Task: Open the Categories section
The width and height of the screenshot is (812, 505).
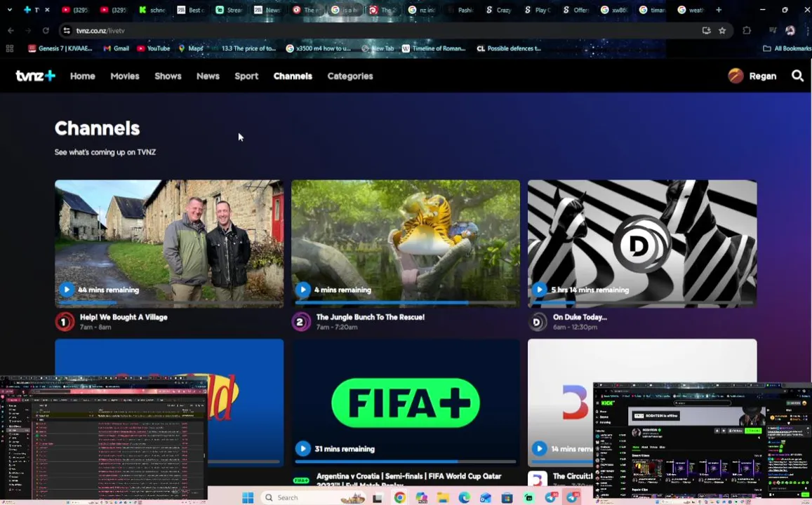Action: point(350,76)
